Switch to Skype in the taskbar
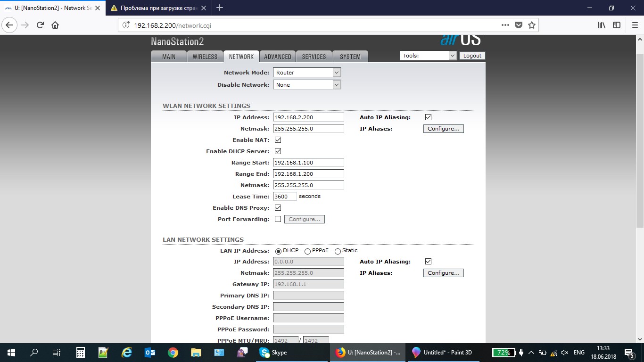 pyautogui.click(x=291, y=353)
